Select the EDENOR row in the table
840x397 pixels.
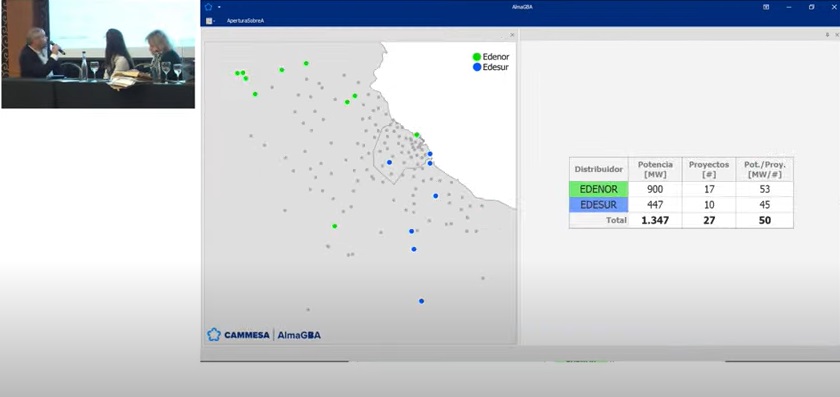point(681,189)
